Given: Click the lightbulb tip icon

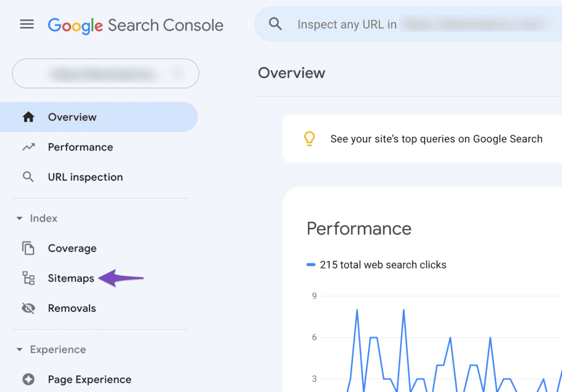Looking at the screenshot, I should point(309,138).
